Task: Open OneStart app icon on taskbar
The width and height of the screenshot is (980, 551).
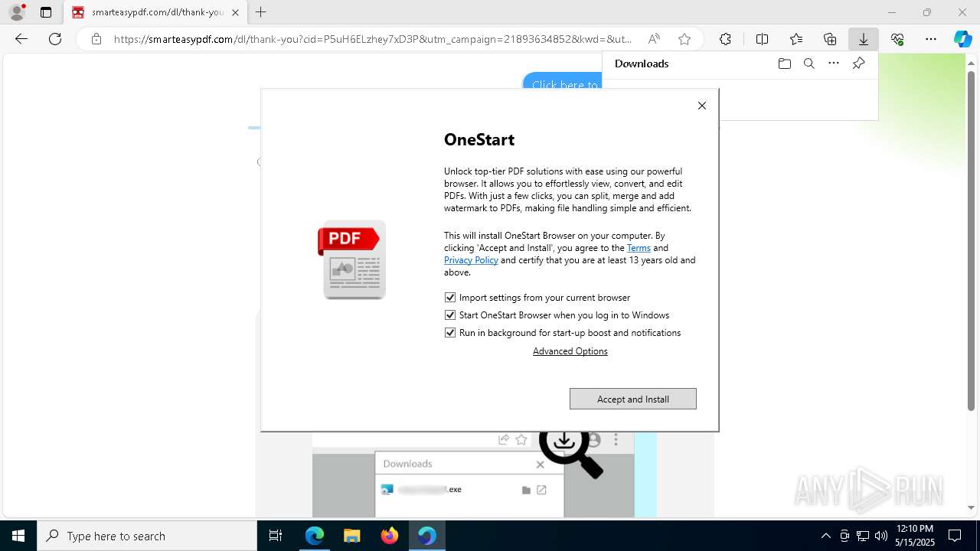Action: tap(427, 536)
